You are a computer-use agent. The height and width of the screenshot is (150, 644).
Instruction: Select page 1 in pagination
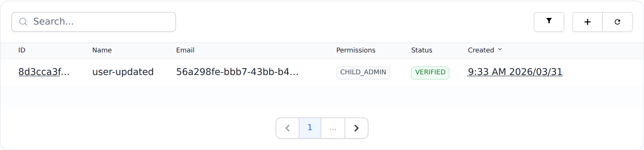pyautogui.click(x=310, y=128)
